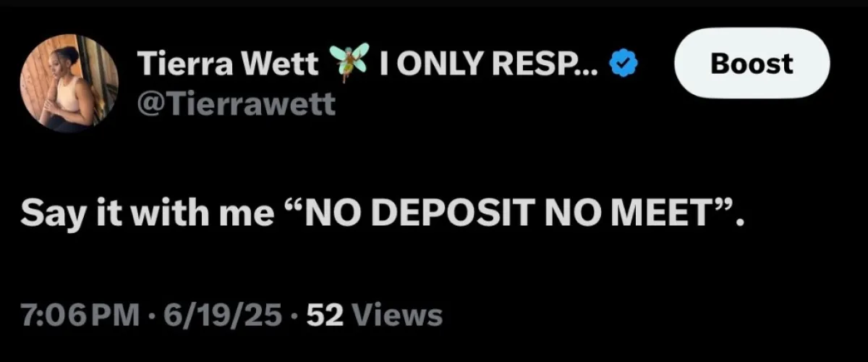Click the word Views in post metadata
868x362 pixels.
coord(401,315)
